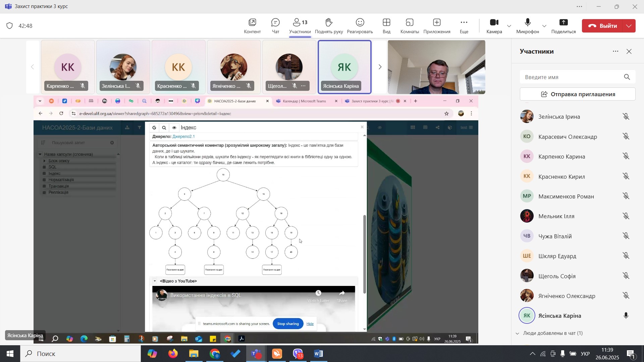Open the Еще more options menu
Screen dimensions: 644x362
click(x=464, y=26)
